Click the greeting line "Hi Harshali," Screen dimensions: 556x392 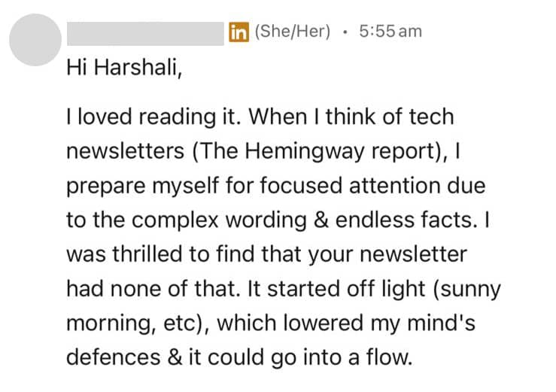124,67
